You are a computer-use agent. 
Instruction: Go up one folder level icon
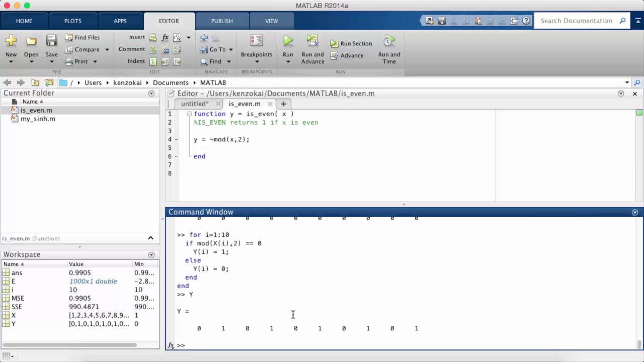tap(35, 82)
